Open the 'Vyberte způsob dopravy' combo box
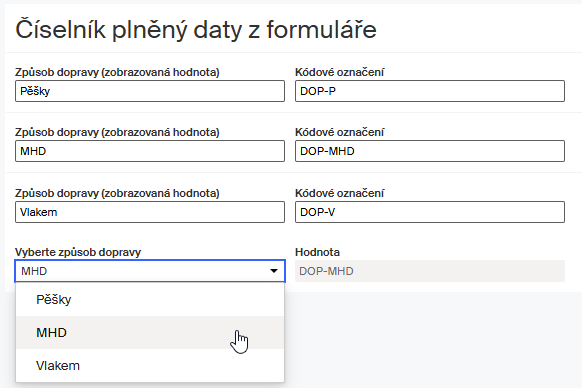Image resolution: width=582 pixels, height=388 pixels. point(150,271)
